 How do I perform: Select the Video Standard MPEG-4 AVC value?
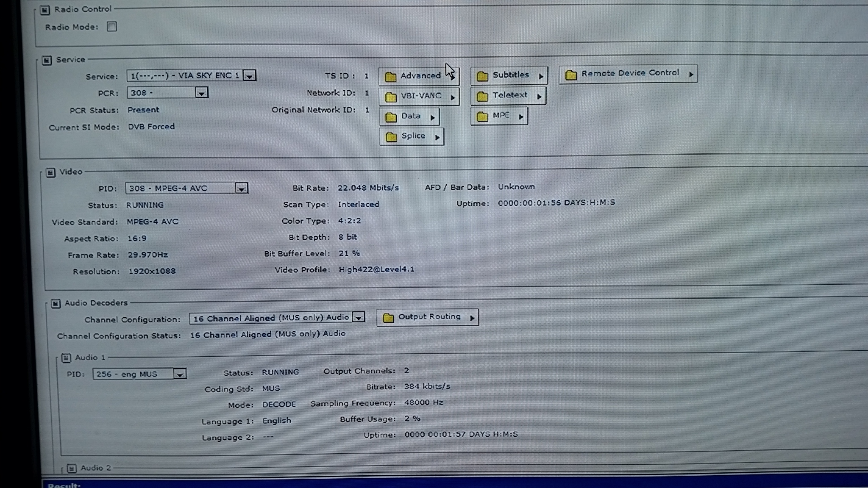pos(153,222)
